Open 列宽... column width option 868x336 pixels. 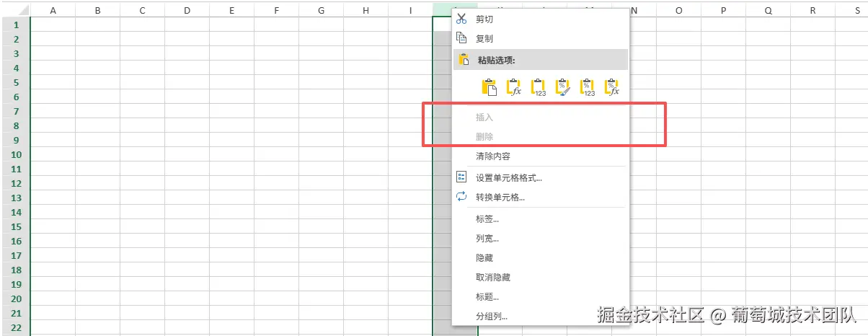541,238
